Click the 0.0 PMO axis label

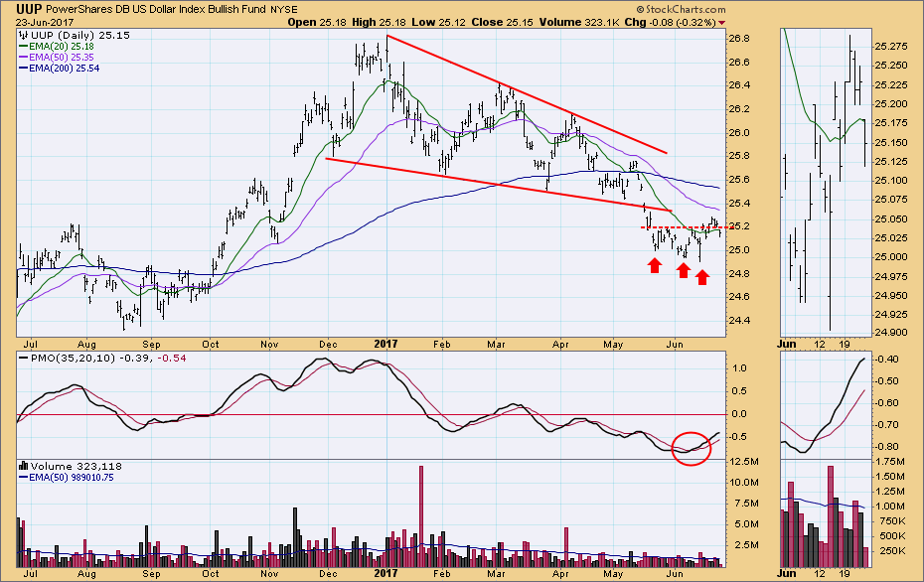pyautogui.click(x=739, y=414)
